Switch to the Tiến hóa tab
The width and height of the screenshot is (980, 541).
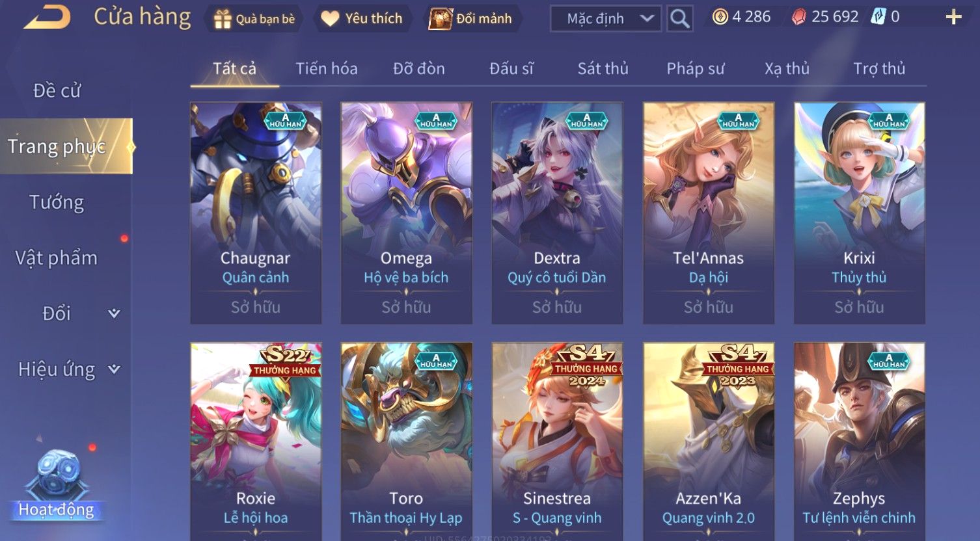pos(326,68)
